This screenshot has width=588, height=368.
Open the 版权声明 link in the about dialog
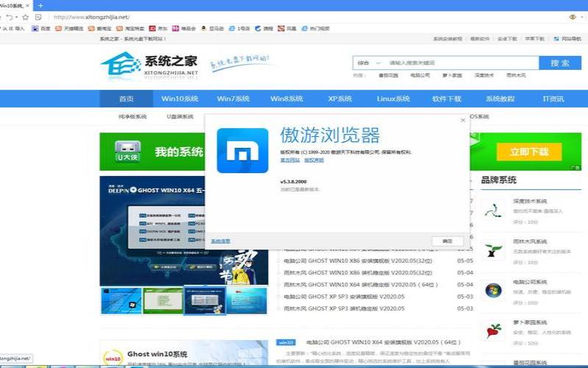coord(314,160)
